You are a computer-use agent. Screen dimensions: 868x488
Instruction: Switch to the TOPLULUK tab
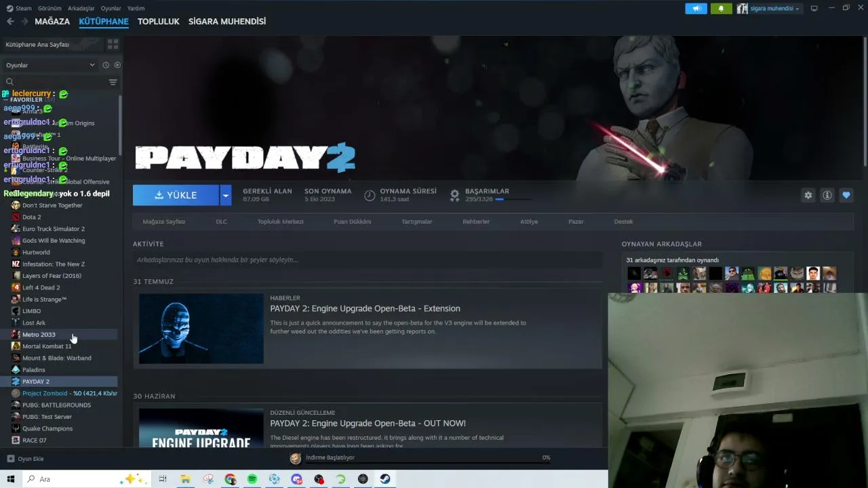click(x=158, y=22)
